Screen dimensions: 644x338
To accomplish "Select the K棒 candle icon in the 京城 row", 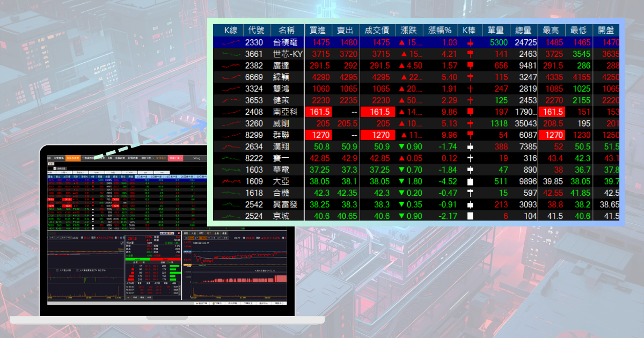I will pos(470,216).
